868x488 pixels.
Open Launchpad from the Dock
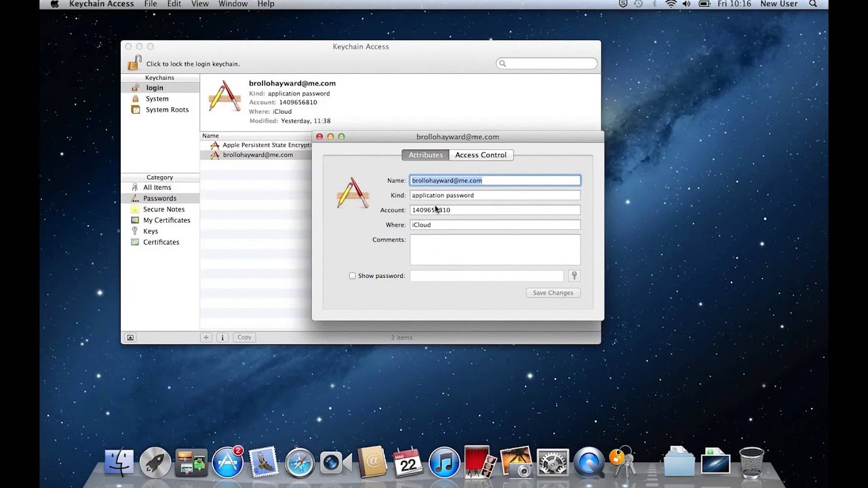tap(155, 462)
